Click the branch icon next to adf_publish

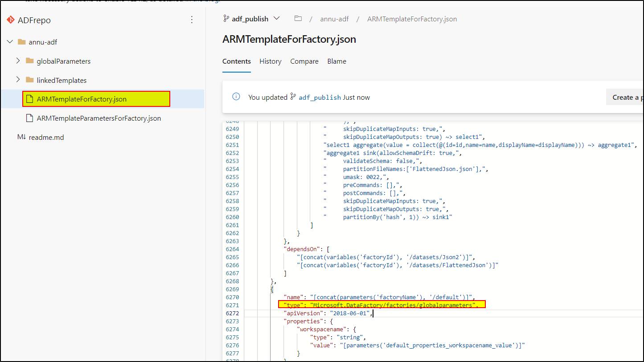click(226, 19)
